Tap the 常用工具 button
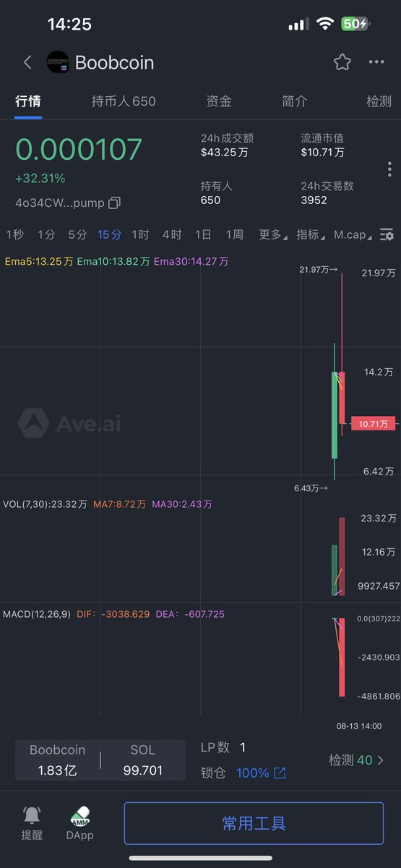 click(x=254, y=823)
